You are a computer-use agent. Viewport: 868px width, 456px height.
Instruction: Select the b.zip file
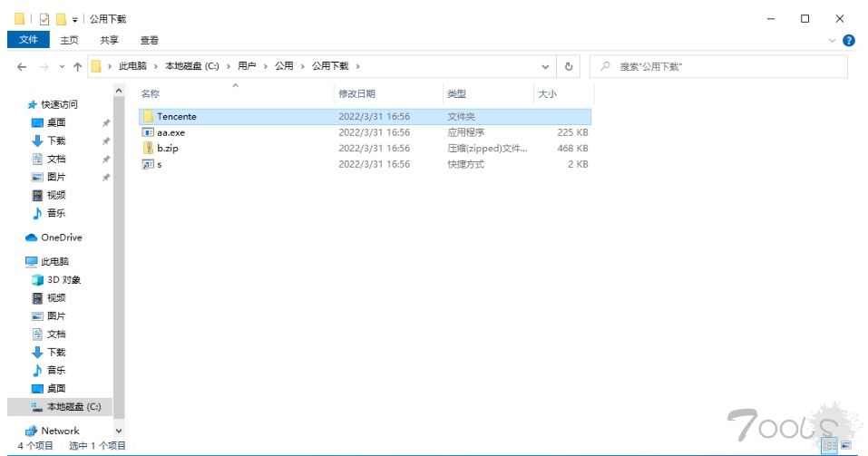click(x=365, y=148)
